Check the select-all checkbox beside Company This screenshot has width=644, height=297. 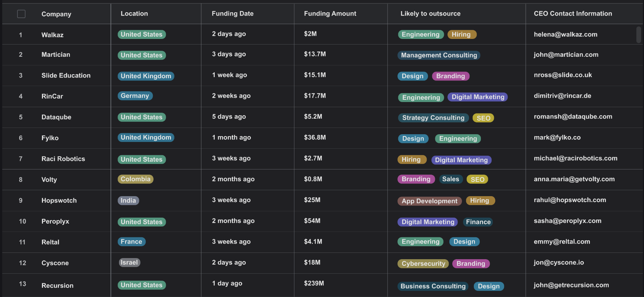tap(22, 14)
